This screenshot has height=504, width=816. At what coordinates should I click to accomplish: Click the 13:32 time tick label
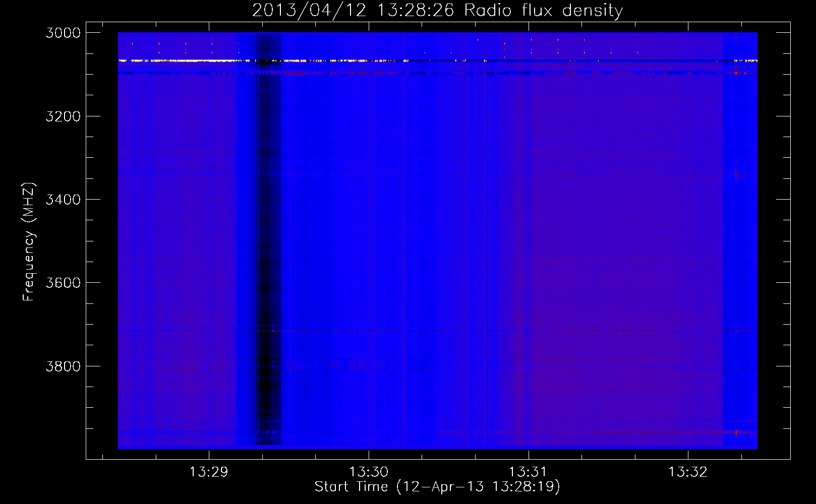(688, 472)
